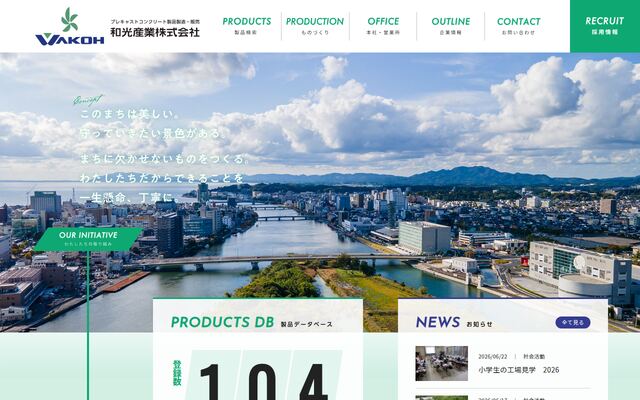Screen dimensions: 640x400
Task: Open news article '小学生の工場見学 2026'
Action: click(518, 370)
